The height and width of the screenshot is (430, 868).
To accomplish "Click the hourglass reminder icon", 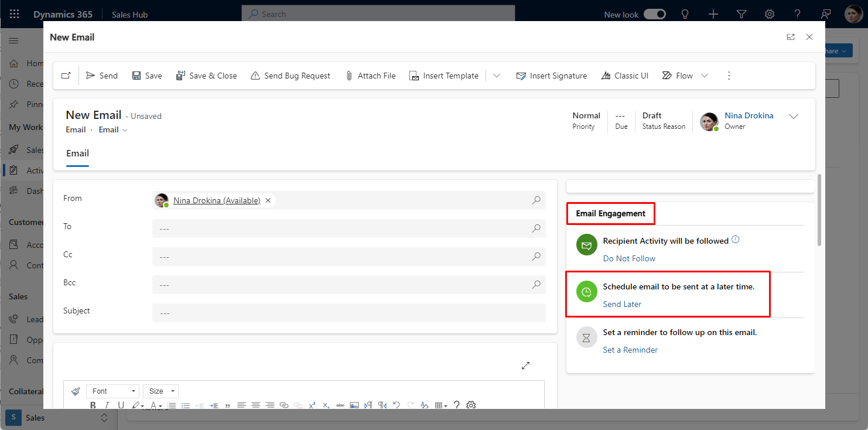I will (x=586, y=337).
